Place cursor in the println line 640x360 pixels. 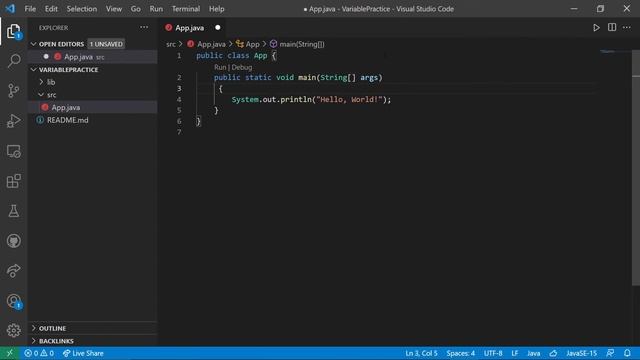click(311, 100)
